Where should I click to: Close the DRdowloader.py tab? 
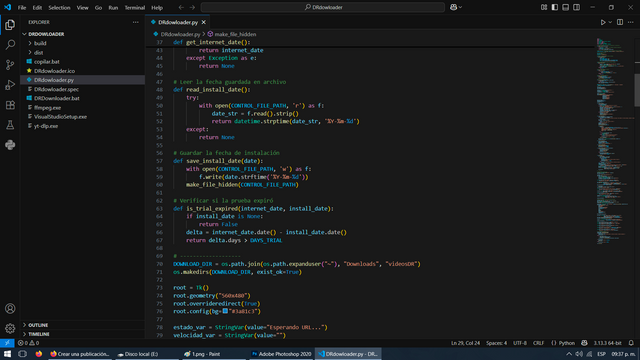204,22
